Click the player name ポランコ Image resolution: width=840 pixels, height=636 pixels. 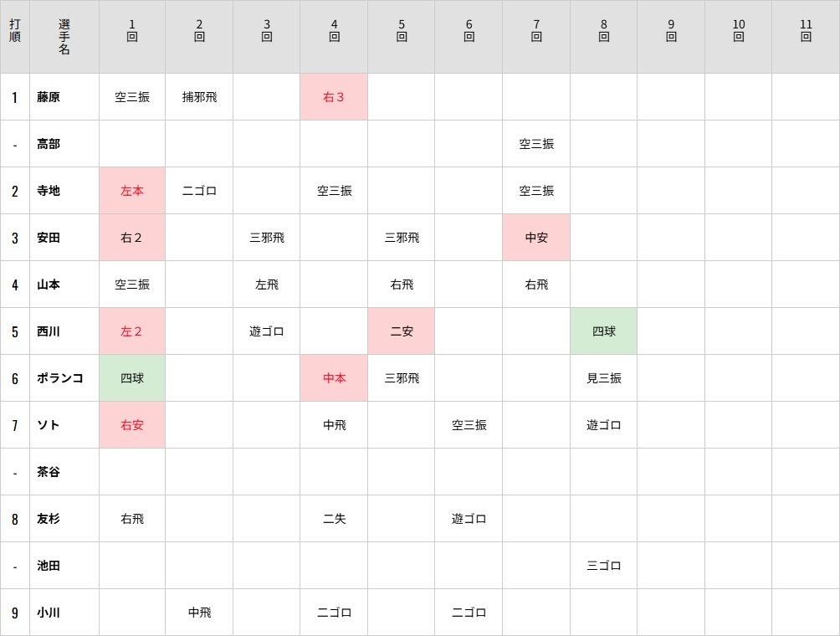(59, 378)
